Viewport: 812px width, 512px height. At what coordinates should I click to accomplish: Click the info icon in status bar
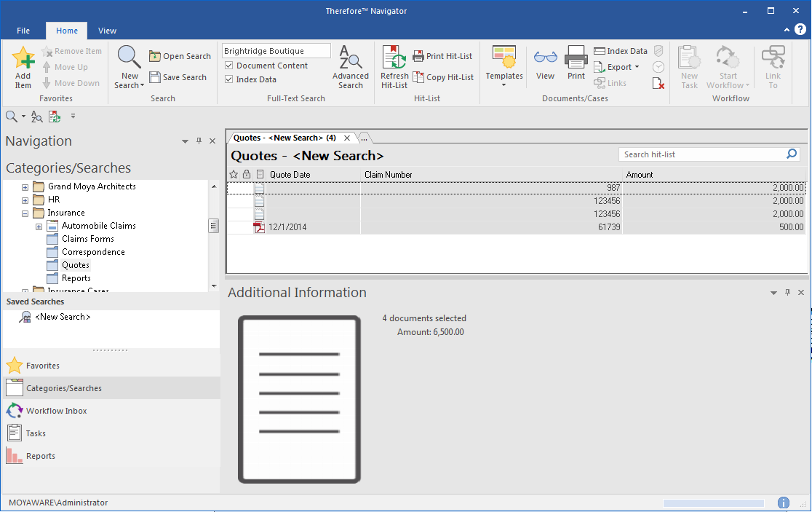(783, 503)
